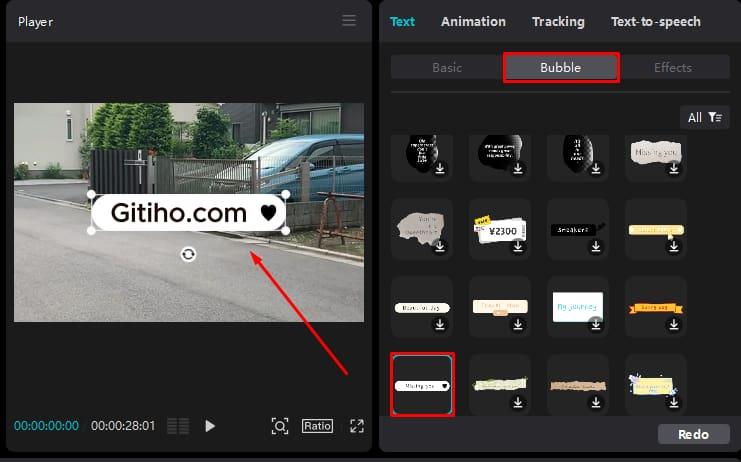This screenshot has height=462, width=741.
Task: Click the Redo button
Action: (694, 434)
